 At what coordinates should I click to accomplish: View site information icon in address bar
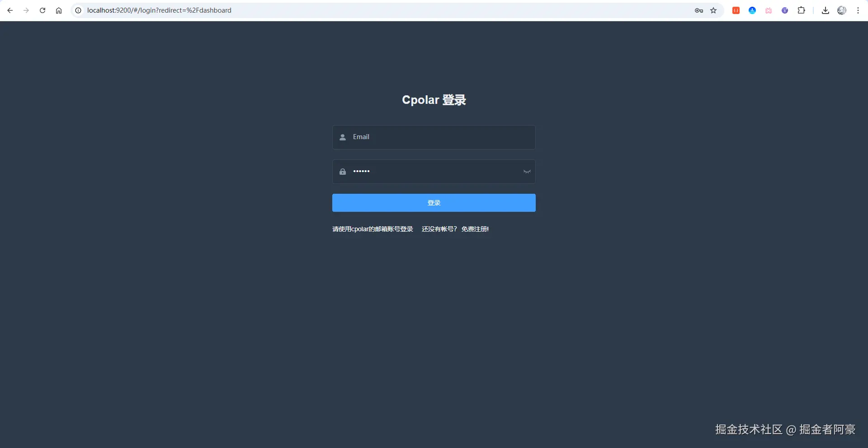78,10
